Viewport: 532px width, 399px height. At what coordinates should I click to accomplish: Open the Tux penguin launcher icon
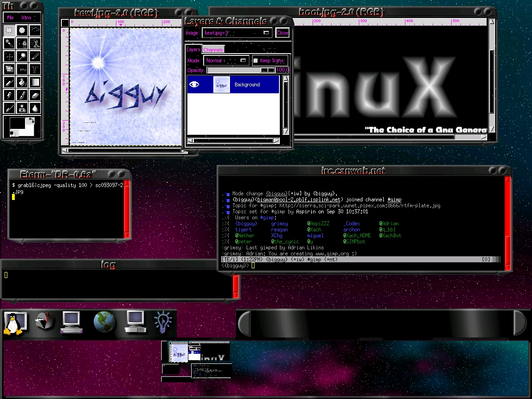10,322
